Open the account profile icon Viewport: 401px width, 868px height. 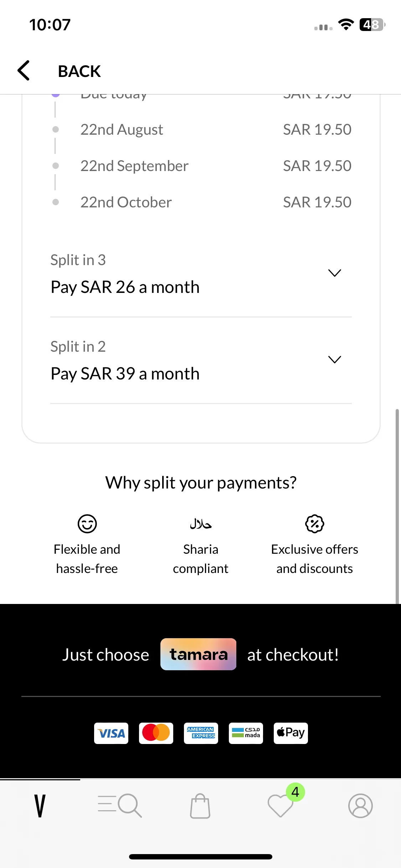(360, 806)
